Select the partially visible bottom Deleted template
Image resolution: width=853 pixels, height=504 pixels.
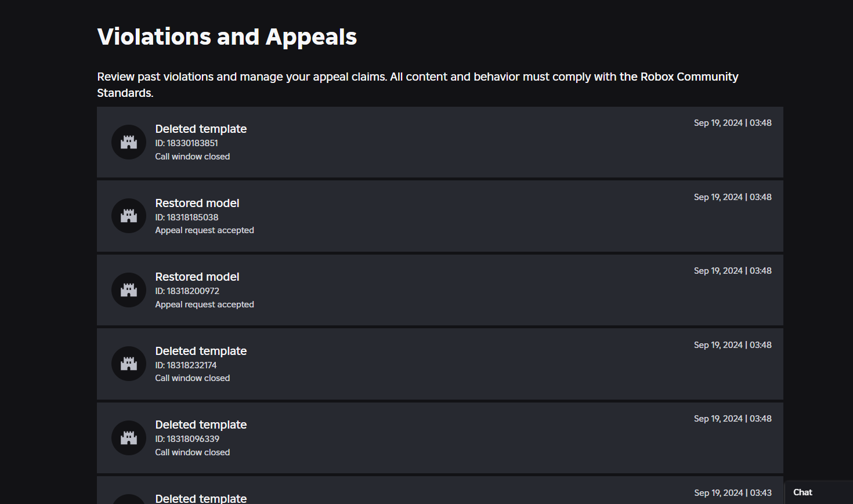coord(201,498)
